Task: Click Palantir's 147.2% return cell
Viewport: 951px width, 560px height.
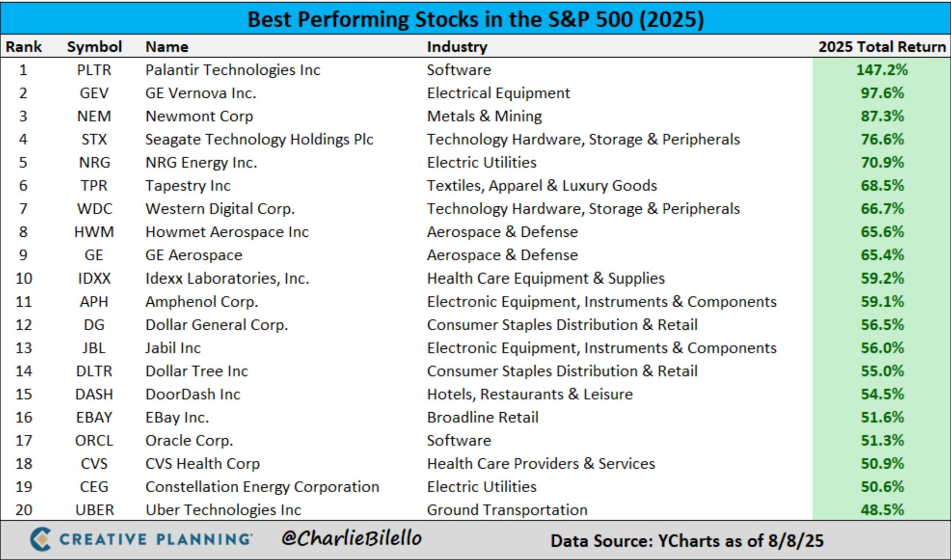Action: tap(881, 70)
